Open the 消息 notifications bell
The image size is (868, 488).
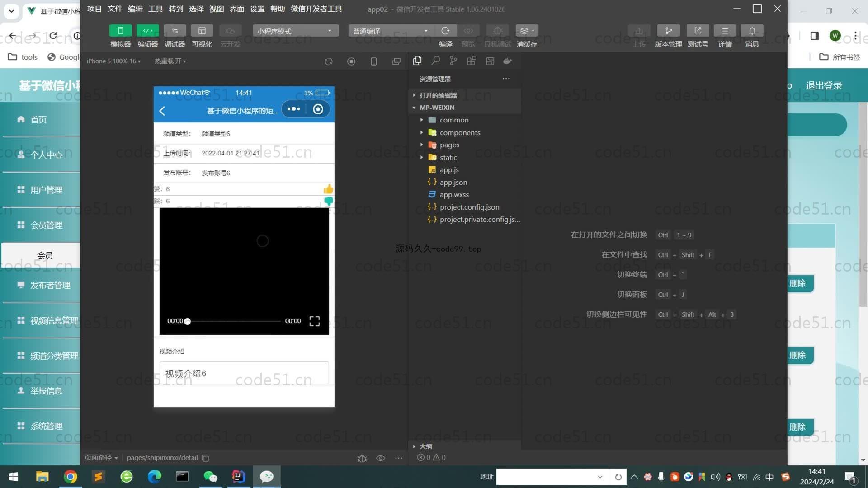[752, 31]
